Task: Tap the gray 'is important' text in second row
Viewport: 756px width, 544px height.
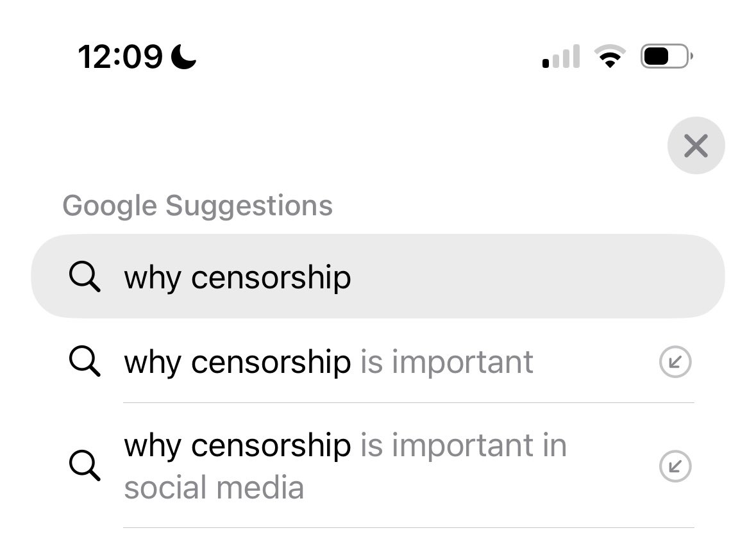Action: (x=446, y=362)
